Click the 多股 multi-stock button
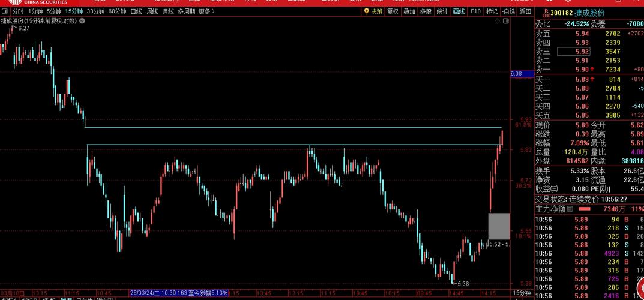The image size is (644, 300). (x=426, y=11)
